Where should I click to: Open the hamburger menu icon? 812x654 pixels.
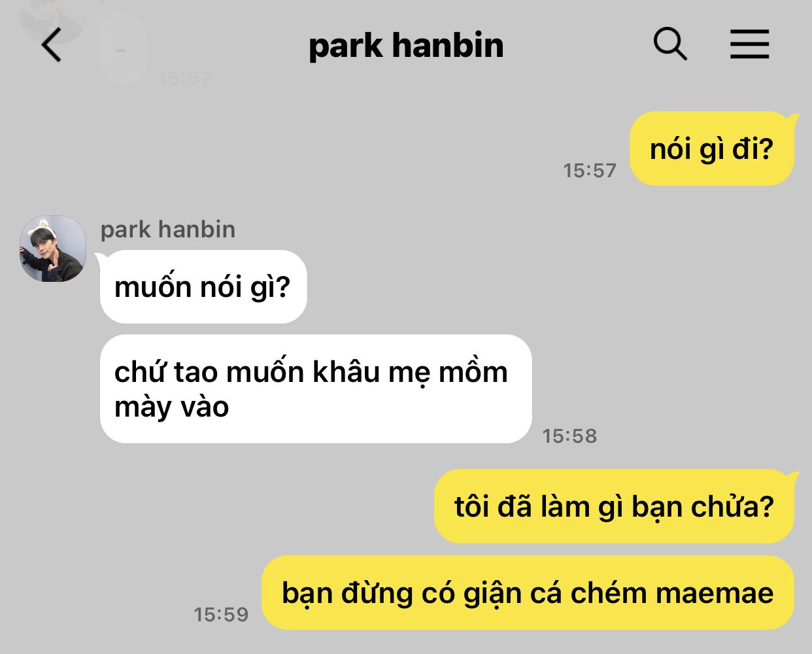pos(749,45)
